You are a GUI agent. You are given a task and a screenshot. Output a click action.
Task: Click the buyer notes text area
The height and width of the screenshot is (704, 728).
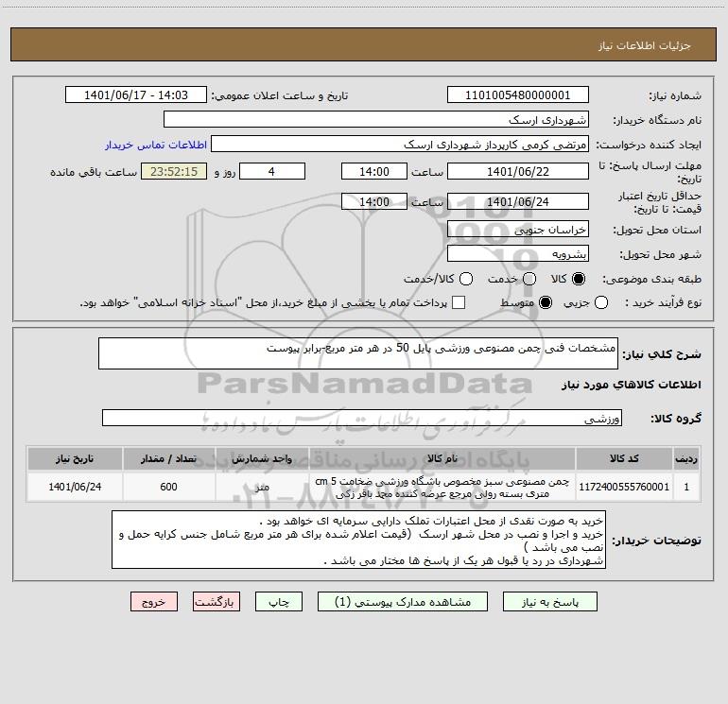point(358,541)
